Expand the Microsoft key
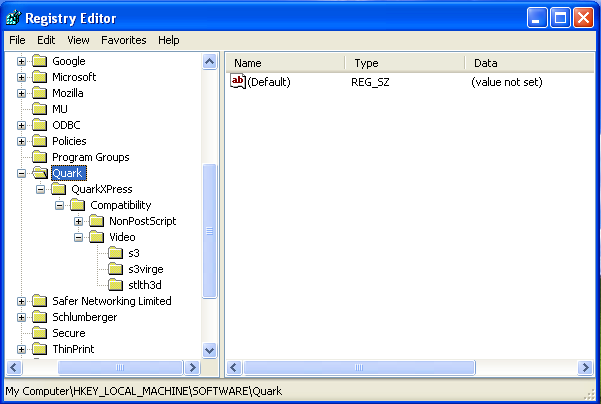The image size is (601, 404). tap(21, 77)
